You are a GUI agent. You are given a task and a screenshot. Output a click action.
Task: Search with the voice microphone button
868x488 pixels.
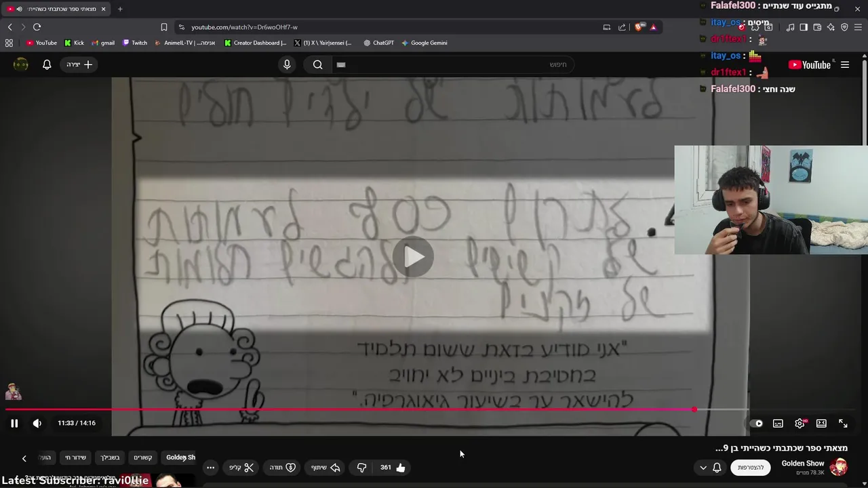tap(287, 64)
